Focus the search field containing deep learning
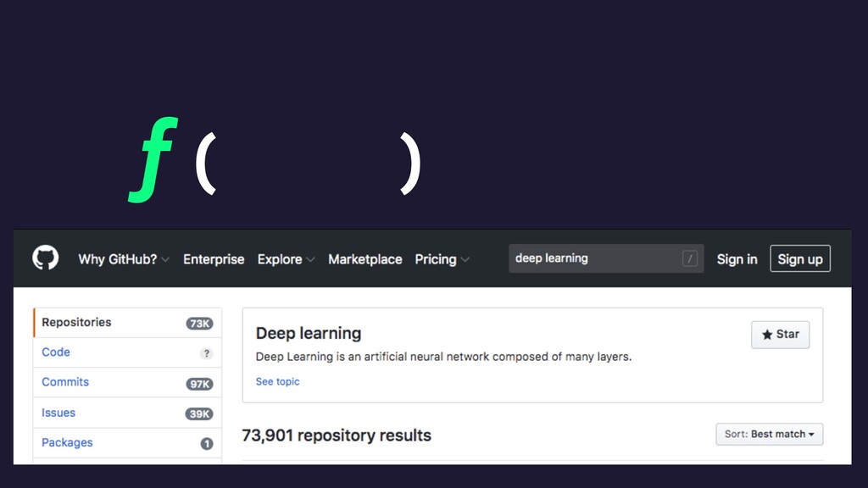 click(x=606, y=258)
